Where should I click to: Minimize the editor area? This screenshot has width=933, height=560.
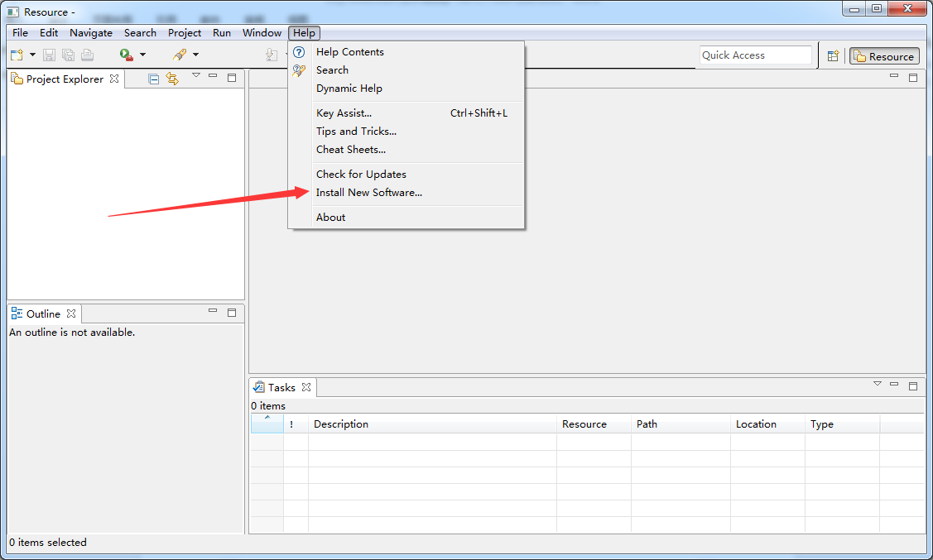click(x=894, y=76)
